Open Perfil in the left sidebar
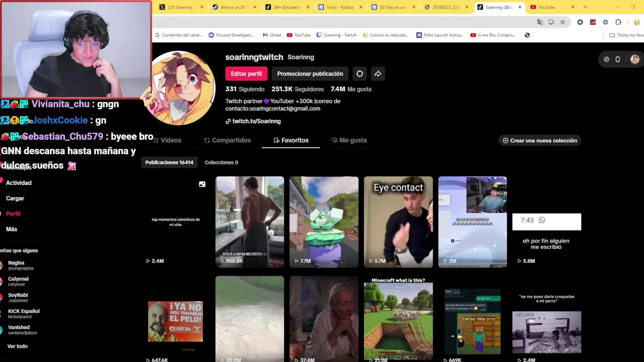Viewport: 644px width, 362px height. pos(13,214)
